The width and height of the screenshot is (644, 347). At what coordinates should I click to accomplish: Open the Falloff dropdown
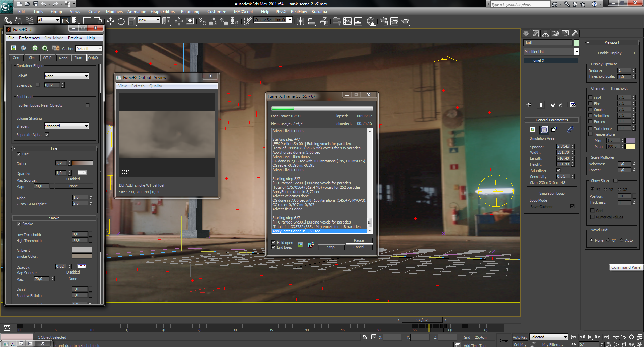(x=66, y=76)
